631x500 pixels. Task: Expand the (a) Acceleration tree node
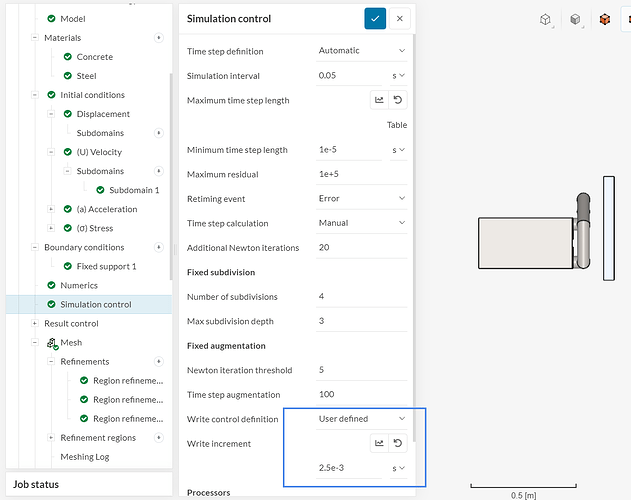pos(52,209)
